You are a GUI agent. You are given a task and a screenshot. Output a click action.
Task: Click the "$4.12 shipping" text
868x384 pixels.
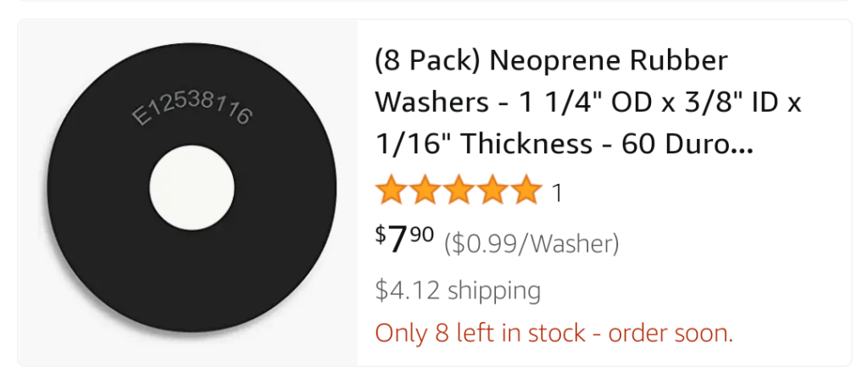tap(458, 291)
